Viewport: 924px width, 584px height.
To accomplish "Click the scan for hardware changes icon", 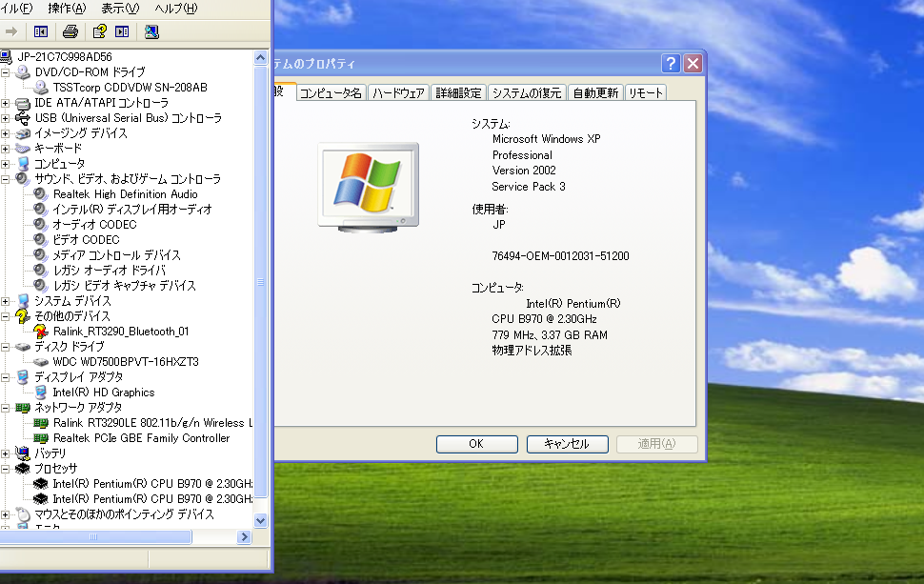I will click(151, 31).
